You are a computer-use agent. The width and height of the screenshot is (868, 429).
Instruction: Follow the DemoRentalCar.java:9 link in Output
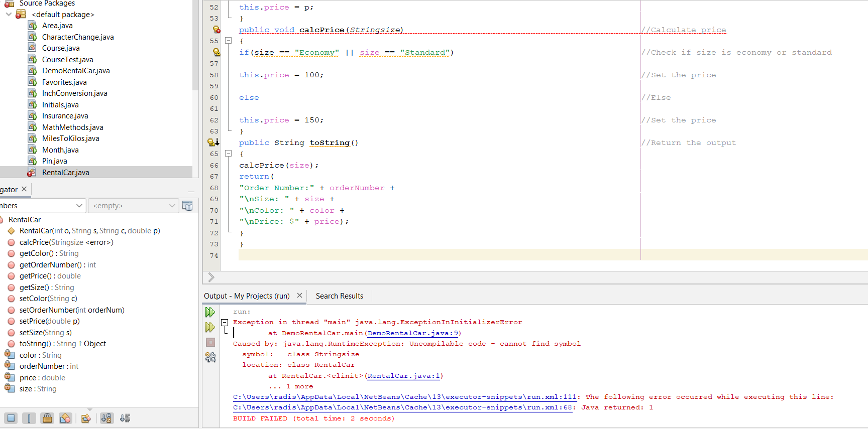pos(412,333)
